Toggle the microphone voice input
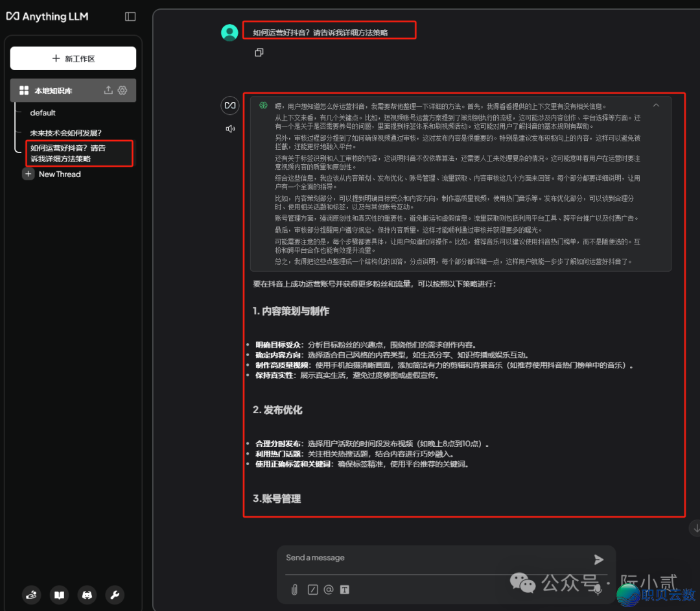Viewport: 700px width, 611px height. [597, 590]
